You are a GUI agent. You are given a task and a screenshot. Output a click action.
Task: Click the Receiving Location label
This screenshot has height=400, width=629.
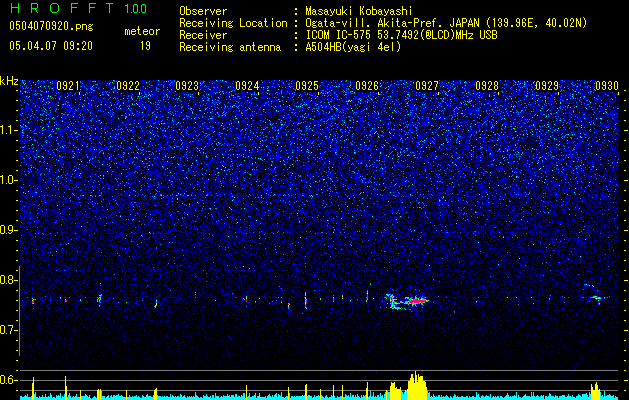coord(233,23)
